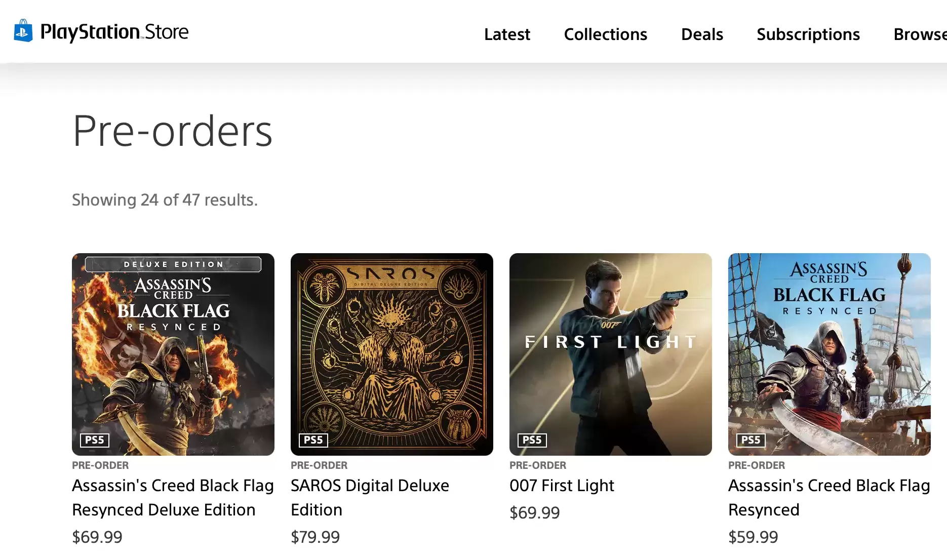Open the Deals page
This screenshot has height=560, width=947.
701,34
